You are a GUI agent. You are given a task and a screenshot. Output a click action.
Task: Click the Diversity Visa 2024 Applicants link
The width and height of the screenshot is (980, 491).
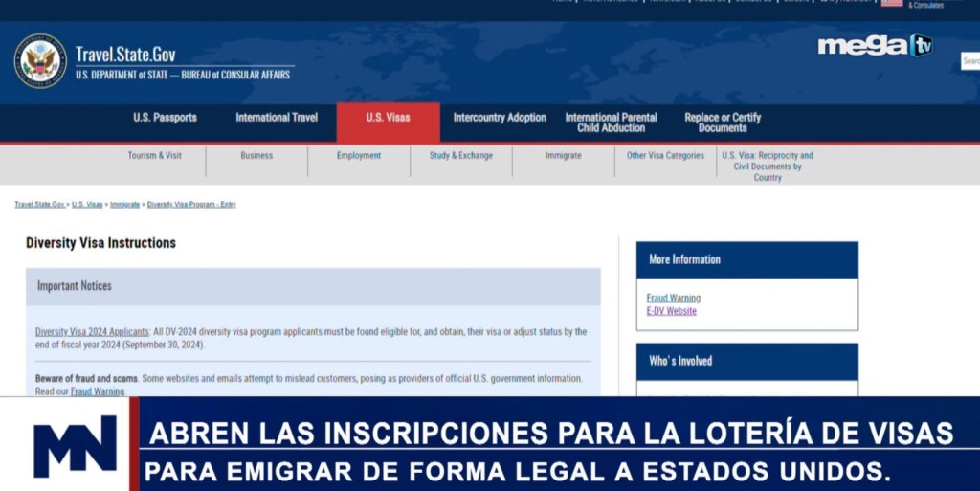click(93, 332)
